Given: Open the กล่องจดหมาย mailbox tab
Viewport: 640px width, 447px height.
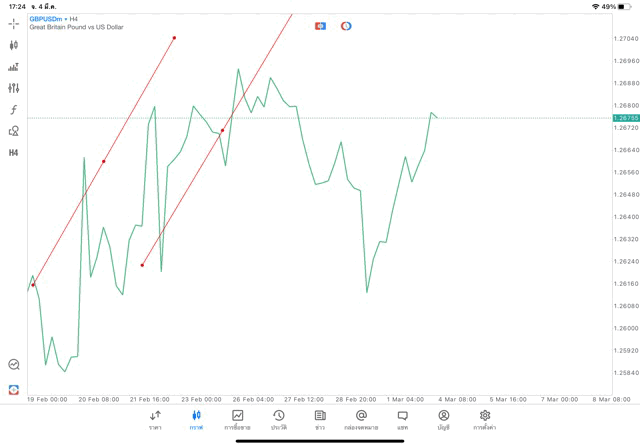Looking at the screenshot, I should (361, 419).
